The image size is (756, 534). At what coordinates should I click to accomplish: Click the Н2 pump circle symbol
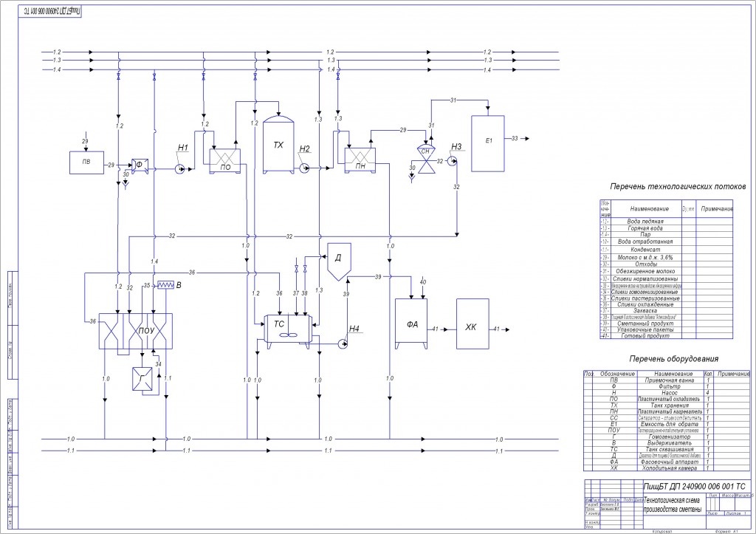click(x=304, y=168)
